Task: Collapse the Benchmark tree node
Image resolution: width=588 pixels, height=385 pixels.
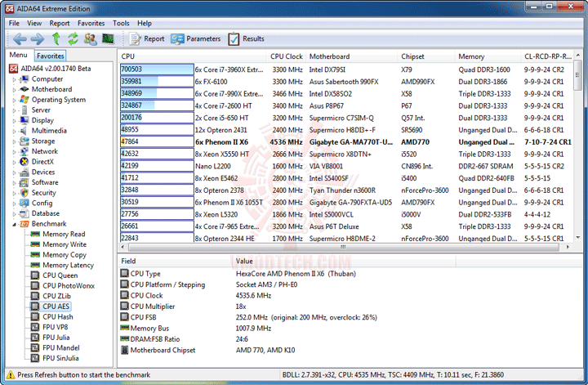Action: click(14, 225)
